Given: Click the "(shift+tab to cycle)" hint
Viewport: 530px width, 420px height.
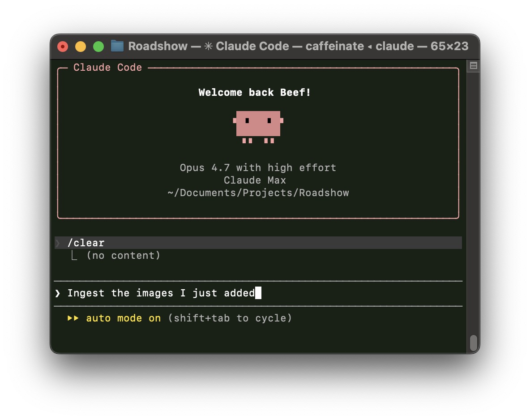Looking at the screenshot, I should pos(230,318).
